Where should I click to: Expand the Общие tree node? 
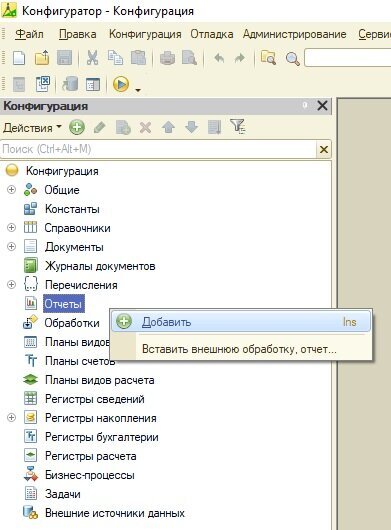coord(11,190)
